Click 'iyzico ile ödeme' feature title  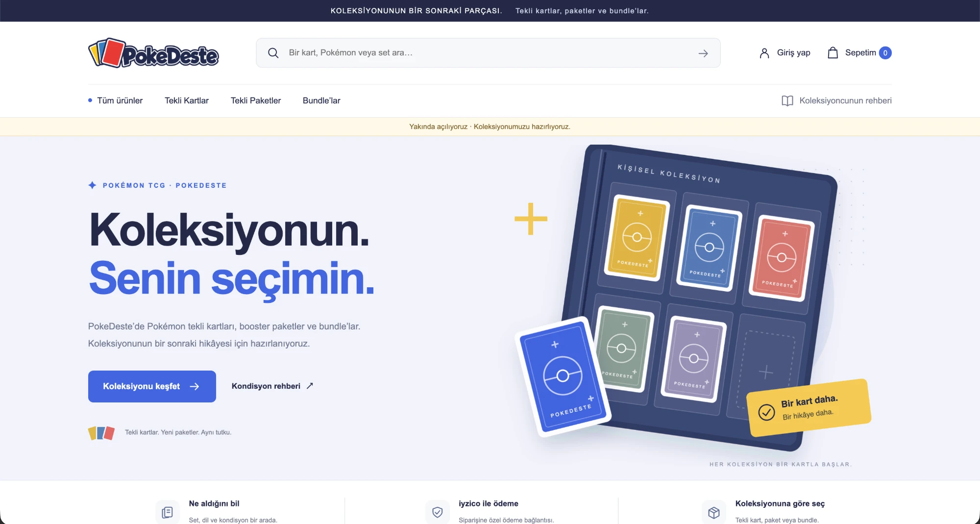489,503
